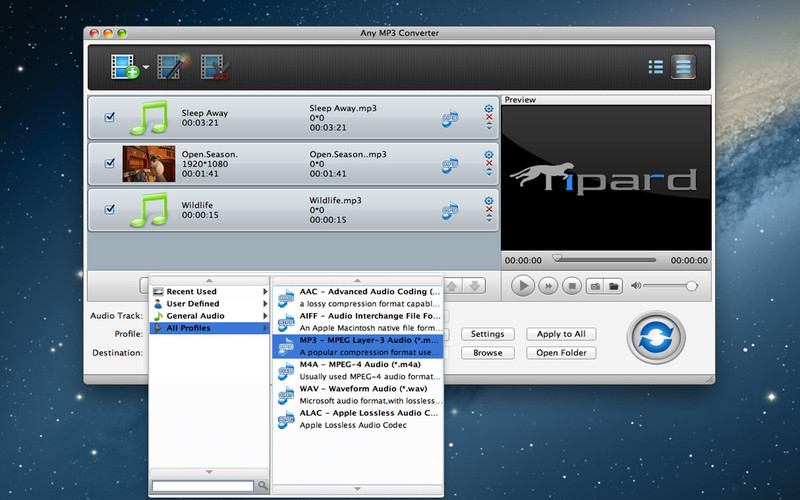Click the Settings button
Screen dimensions: 800x500
[x=487, y=334]
